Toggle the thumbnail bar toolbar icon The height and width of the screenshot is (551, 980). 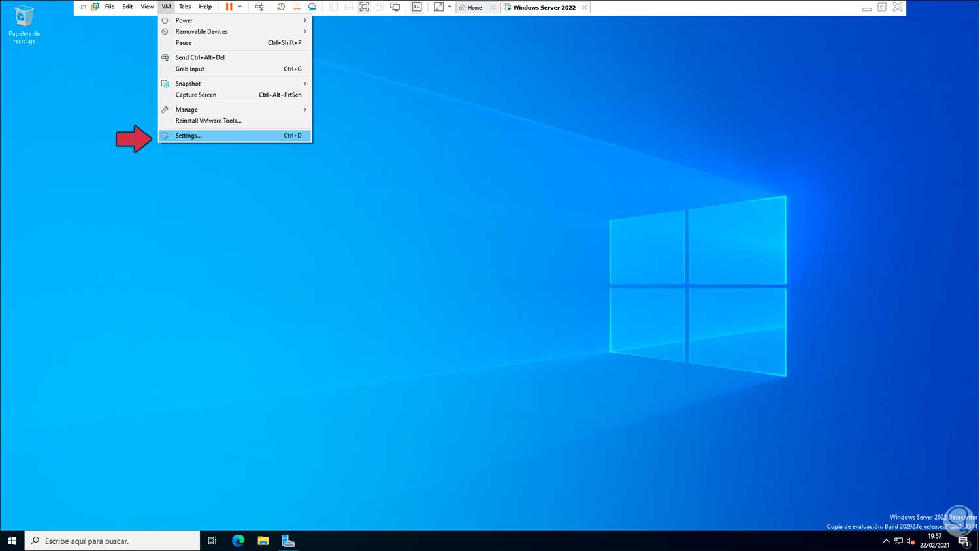click(349, 7)
